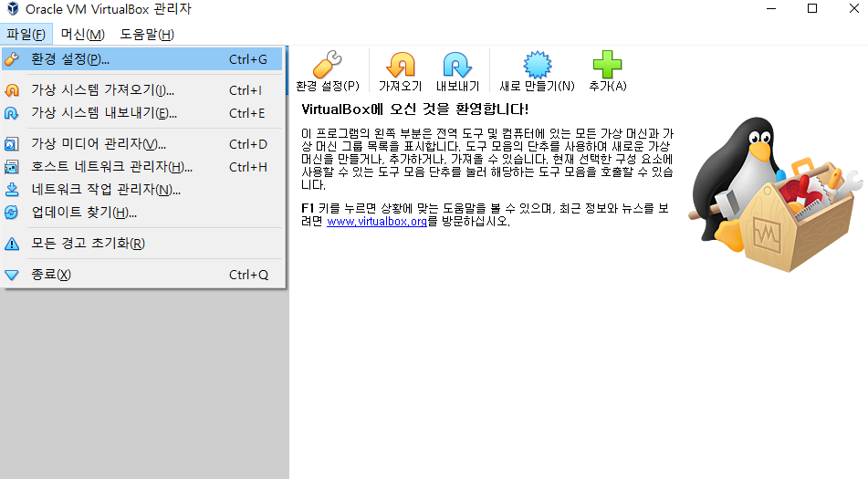Open 네트워크 작업 관리자(N)... from menu
The height and width of the screenshot is (479, 868).
tap(141, 189)
